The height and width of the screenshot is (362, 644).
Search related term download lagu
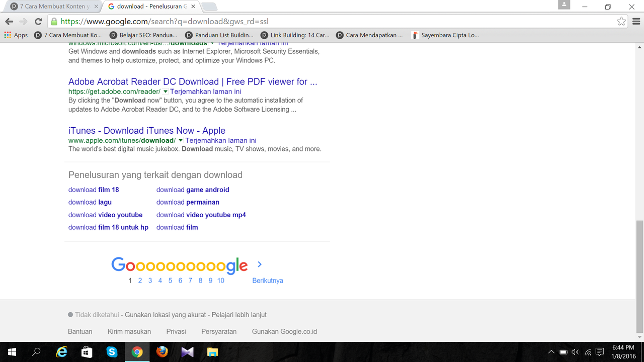pos(90,202)
